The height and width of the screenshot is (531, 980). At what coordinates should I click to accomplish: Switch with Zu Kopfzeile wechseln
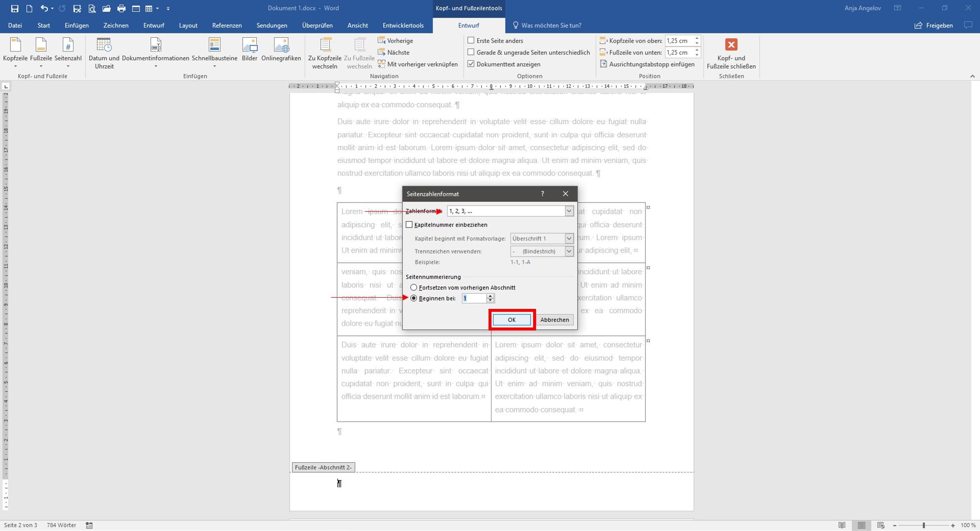click(x=325, y=53)
